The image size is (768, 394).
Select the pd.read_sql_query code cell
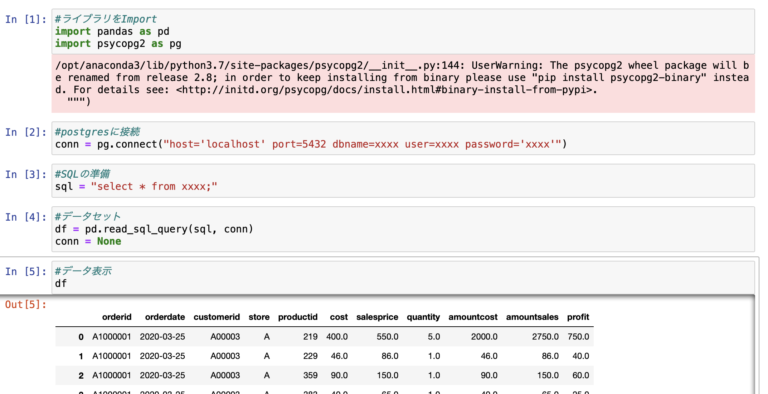coord(403,229)
